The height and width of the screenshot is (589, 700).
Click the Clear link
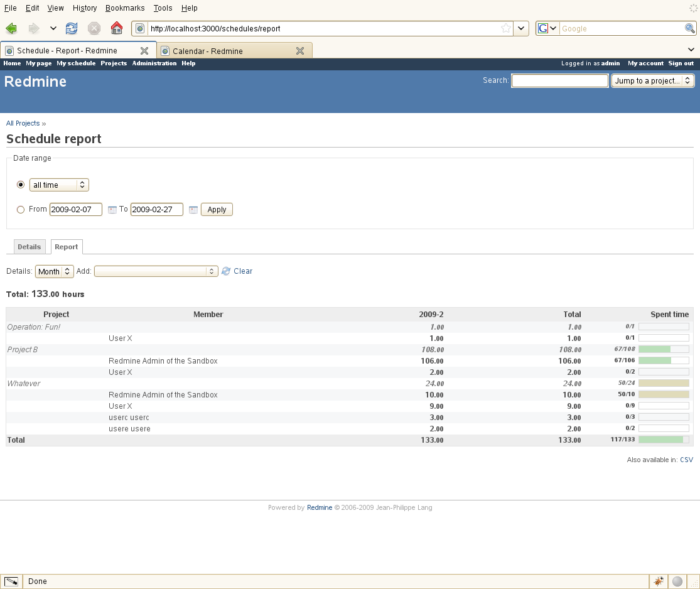[x=243, y=271]
